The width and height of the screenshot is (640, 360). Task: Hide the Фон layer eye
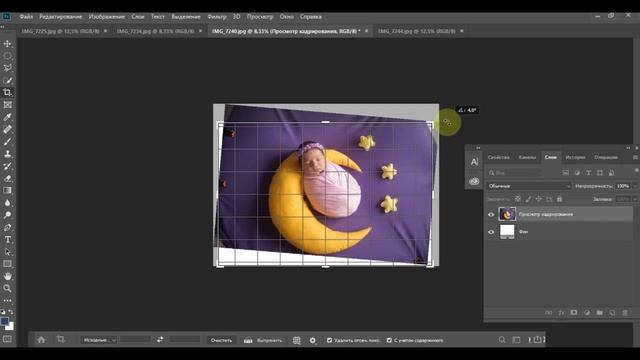(x=491, y=232)
